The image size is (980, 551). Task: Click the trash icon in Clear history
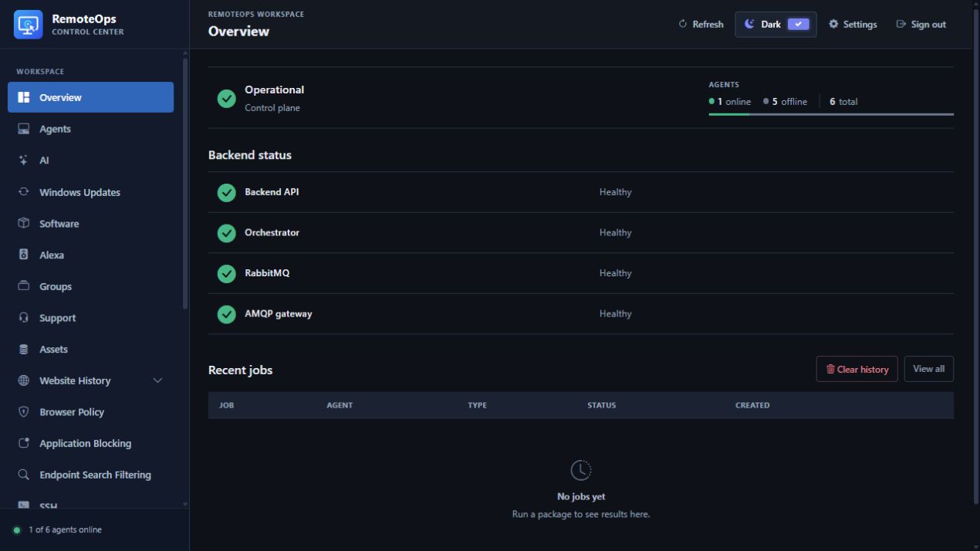[830, 369]
